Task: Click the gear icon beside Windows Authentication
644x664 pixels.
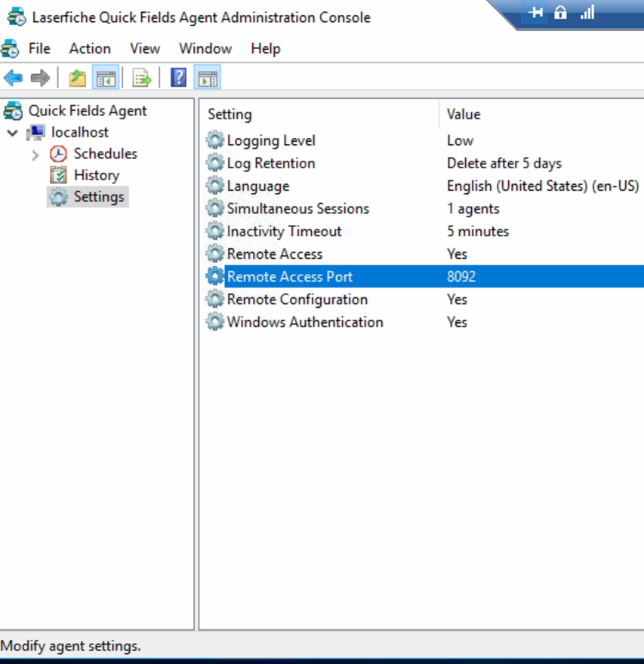Action: click(x=215, y=322)
